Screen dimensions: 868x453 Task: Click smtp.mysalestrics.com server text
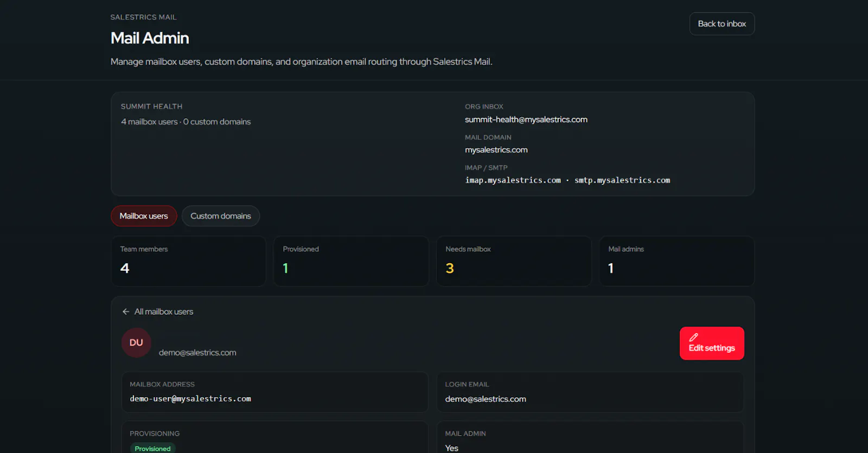[x=622, y=180]
